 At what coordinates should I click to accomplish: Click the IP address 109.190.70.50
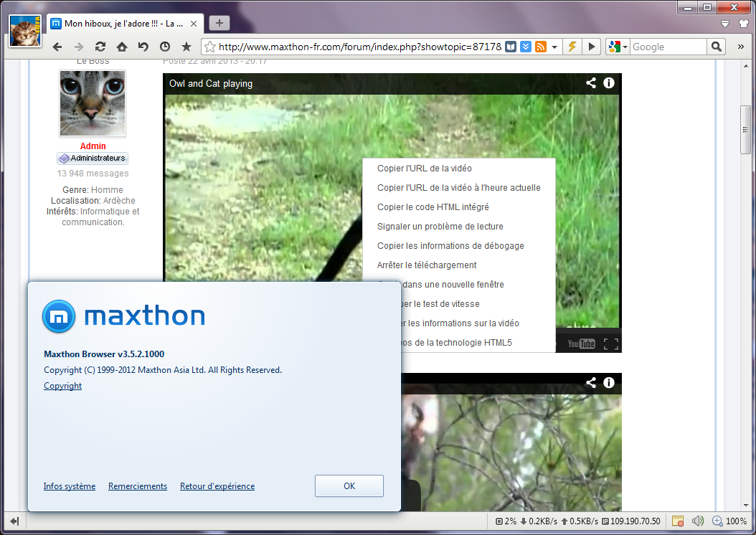coord(631,521)
